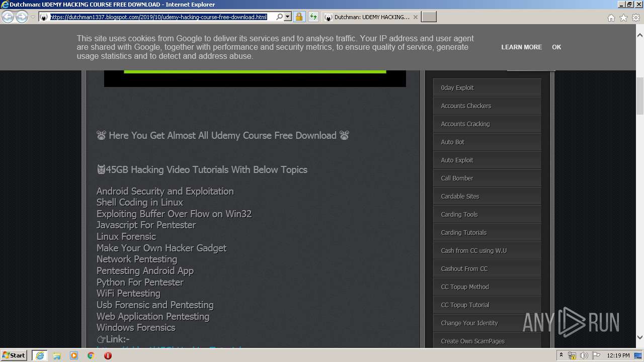Click the 'Web Application Pentesting' line

point(153,316)
